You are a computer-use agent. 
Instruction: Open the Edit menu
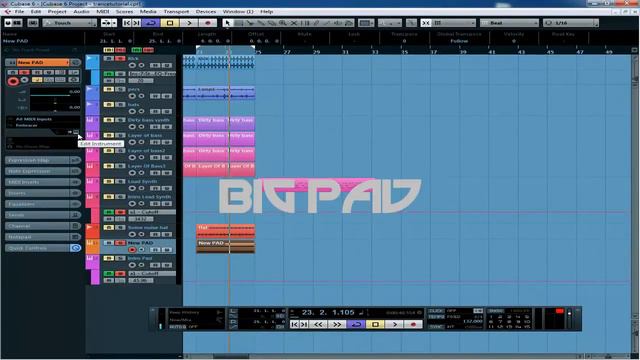click(36, 11)
